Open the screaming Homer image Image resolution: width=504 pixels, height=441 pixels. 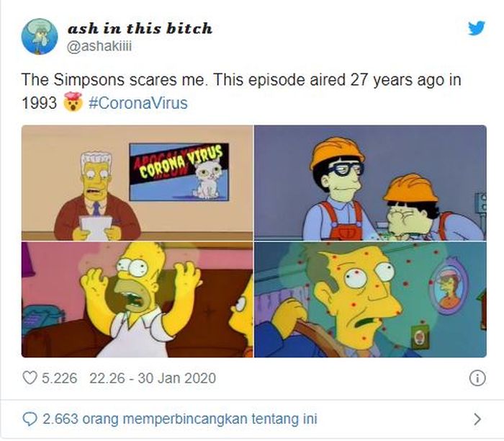138,300
